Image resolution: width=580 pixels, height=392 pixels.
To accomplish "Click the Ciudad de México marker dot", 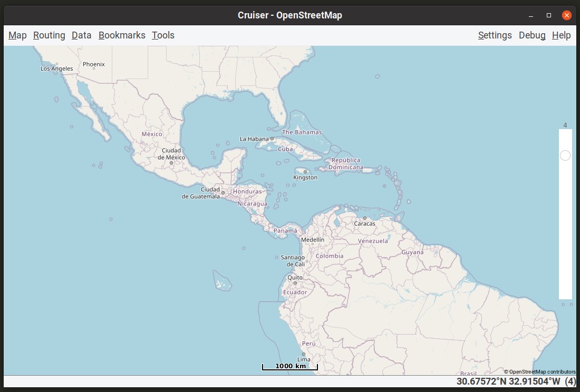I will [171, 163].
